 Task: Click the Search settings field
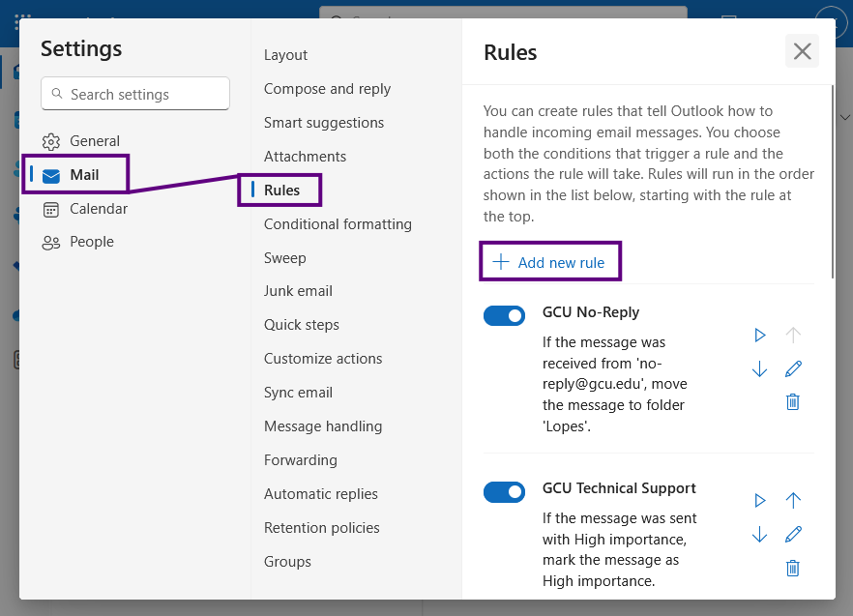point(135,94)
